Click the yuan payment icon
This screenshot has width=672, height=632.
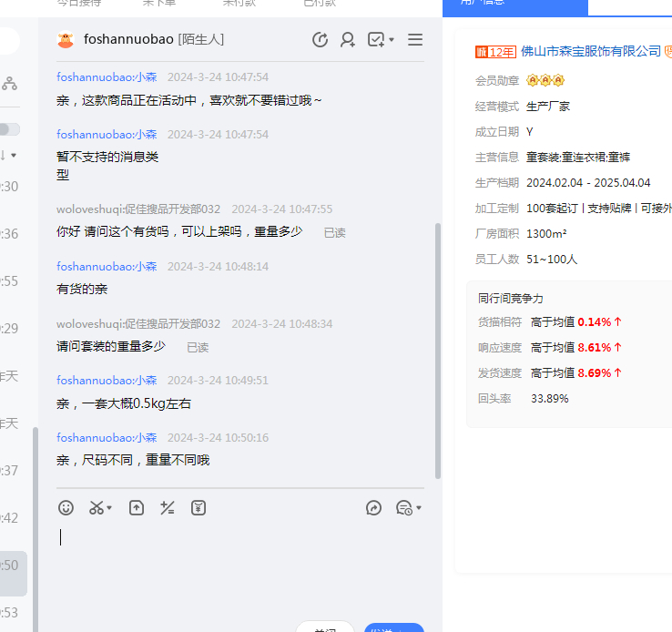coord(199,508)
